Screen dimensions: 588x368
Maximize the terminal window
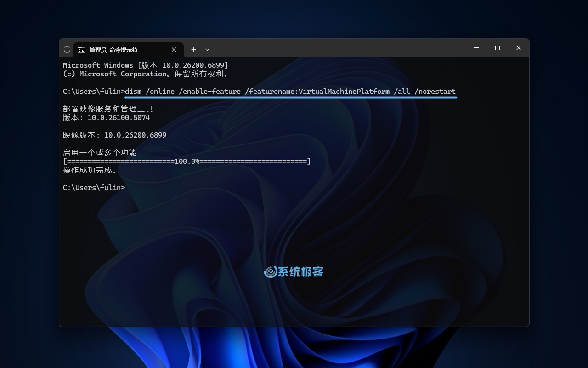coord(497,48)
